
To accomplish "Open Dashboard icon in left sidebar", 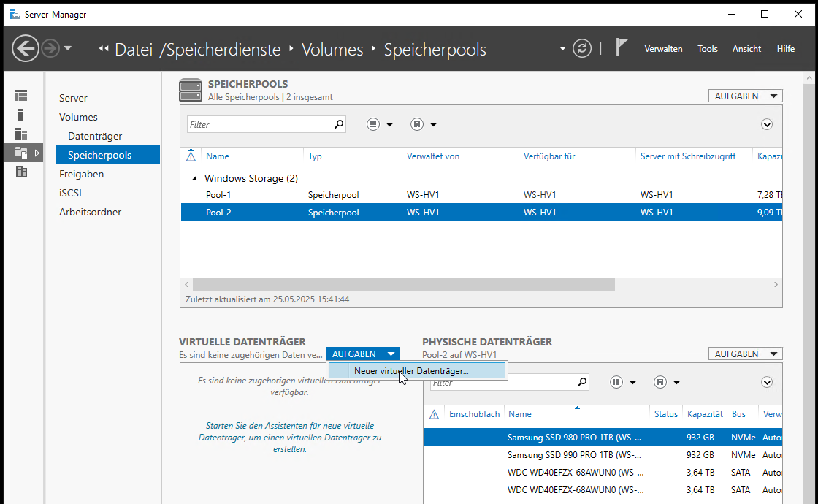I will click(21, 96).
